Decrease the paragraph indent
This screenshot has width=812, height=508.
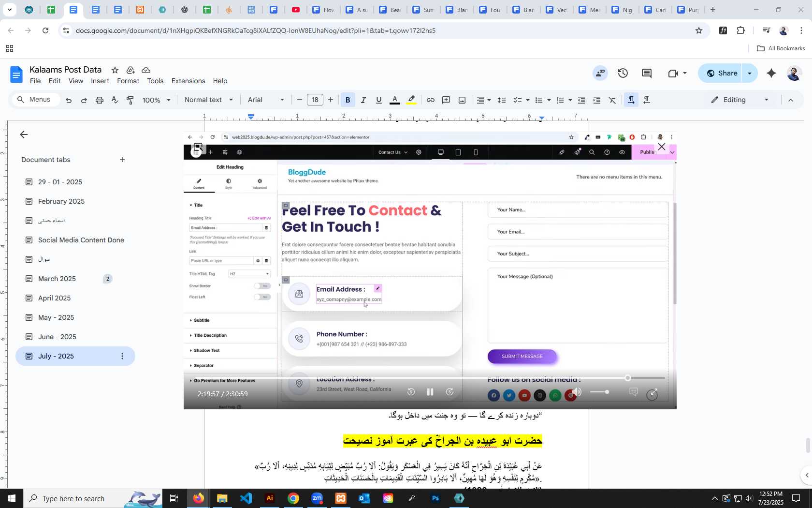[x=581, y=100]
